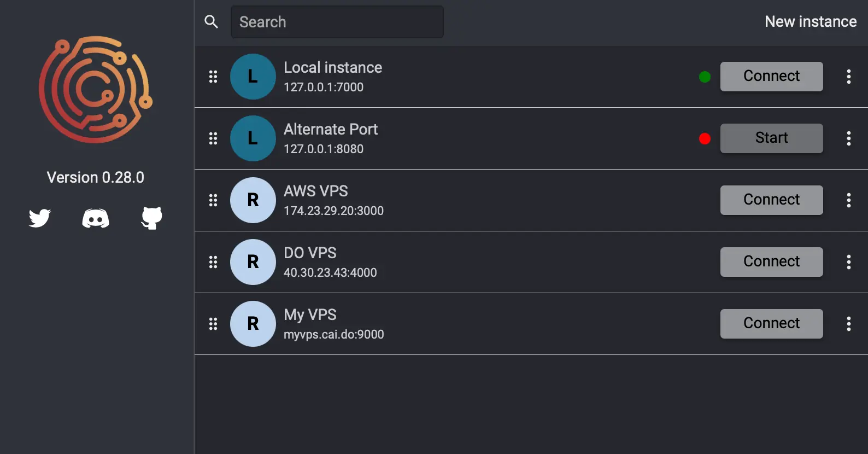This screenshot has height=454, width=868.
Task: Select the DO VPS name
Action: [x=310, y=253]
